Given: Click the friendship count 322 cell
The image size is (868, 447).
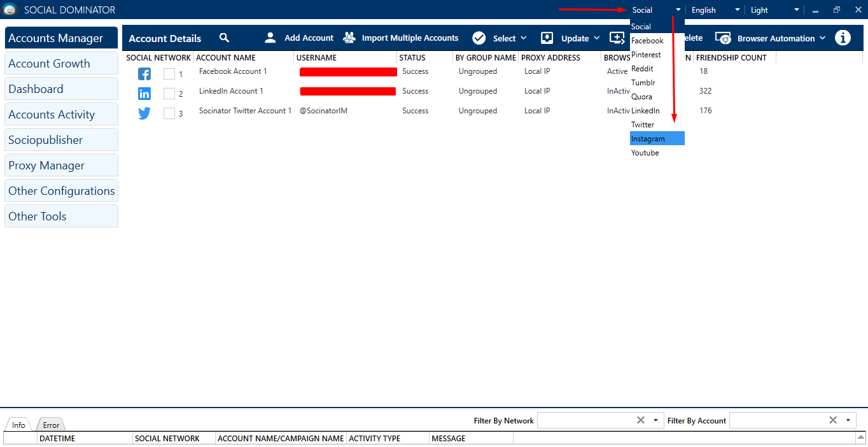Looking at the screenshot, I should coord(705,91).
